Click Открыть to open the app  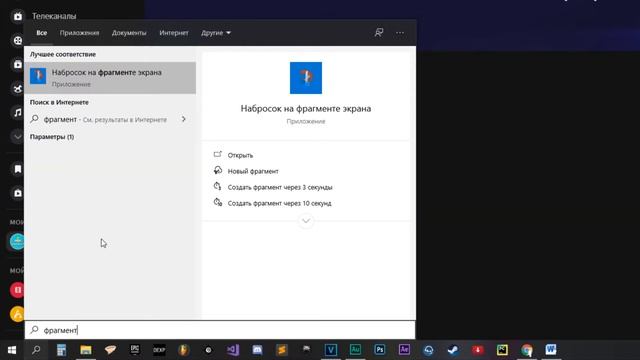pos(240,155)
